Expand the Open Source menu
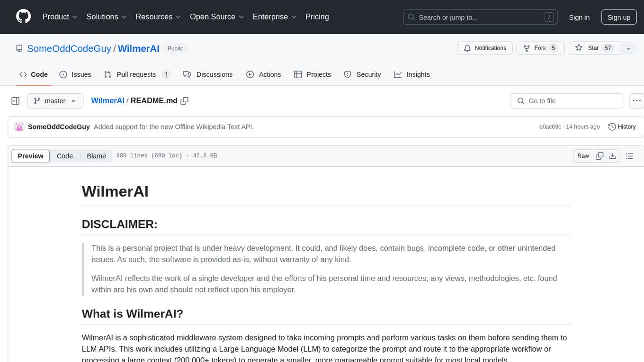The width and height of the screenshot is (644, 362). 217,17
